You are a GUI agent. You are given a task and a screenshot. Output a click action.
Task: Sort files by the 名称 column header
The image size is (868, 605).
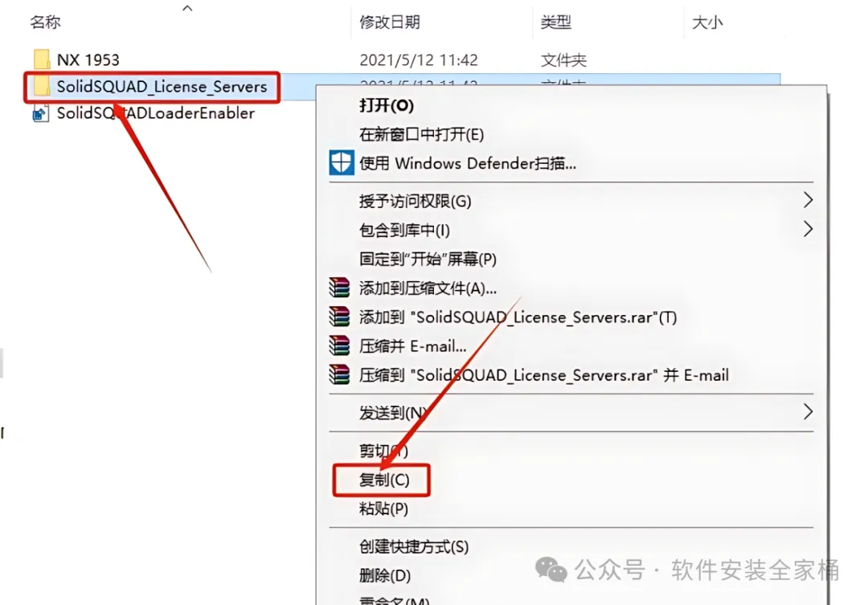pyautogui.click(x=45, y=22)
